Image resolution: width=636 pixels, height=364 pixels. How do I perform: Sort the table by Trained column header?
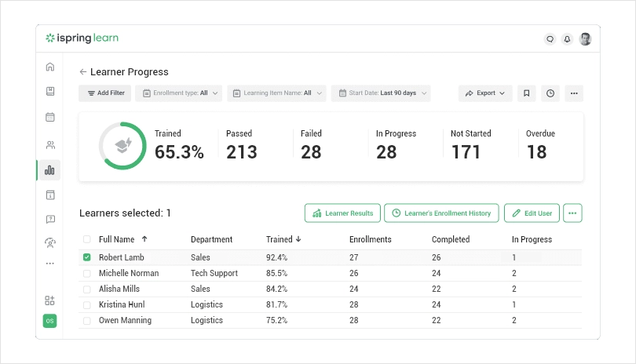(x=283, y=239)
